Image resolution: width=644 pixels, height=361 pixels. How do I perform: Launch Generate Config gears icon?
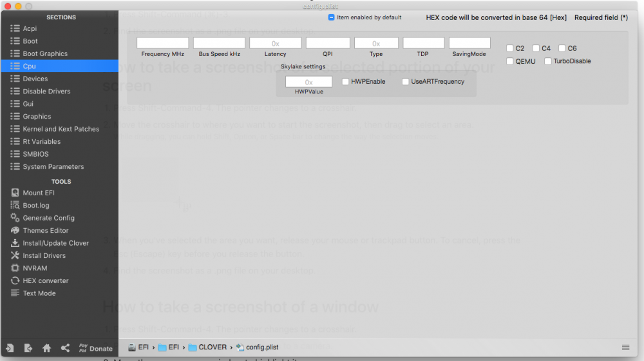tap(15, 217)
